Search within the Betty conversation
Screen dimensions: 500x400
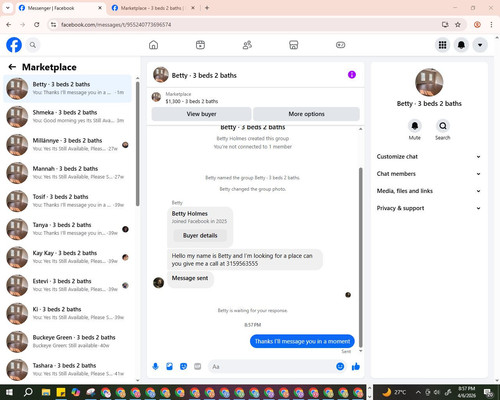click(x=443, y=126)
